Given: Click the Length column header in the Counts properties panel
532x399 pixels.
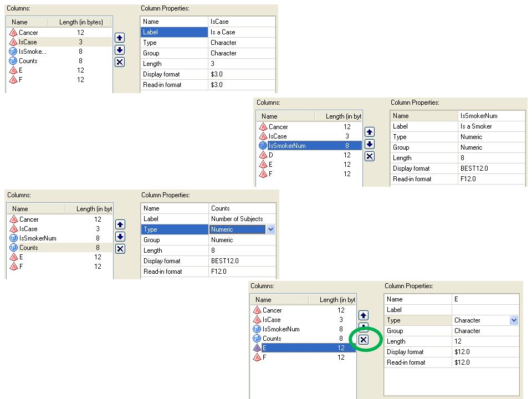Looking at the screenshot, I should point(89,209).
